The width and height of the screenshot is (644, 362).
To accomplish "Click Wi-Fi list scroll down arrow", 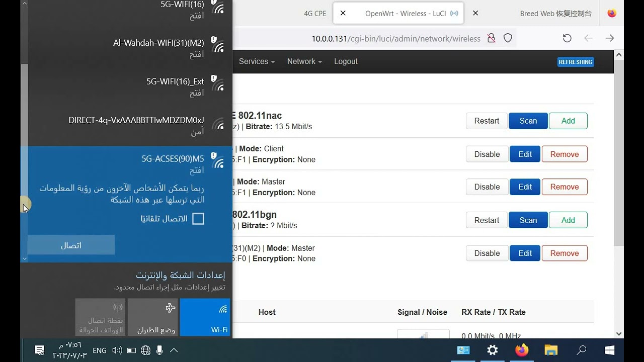I will click(24, 258).
